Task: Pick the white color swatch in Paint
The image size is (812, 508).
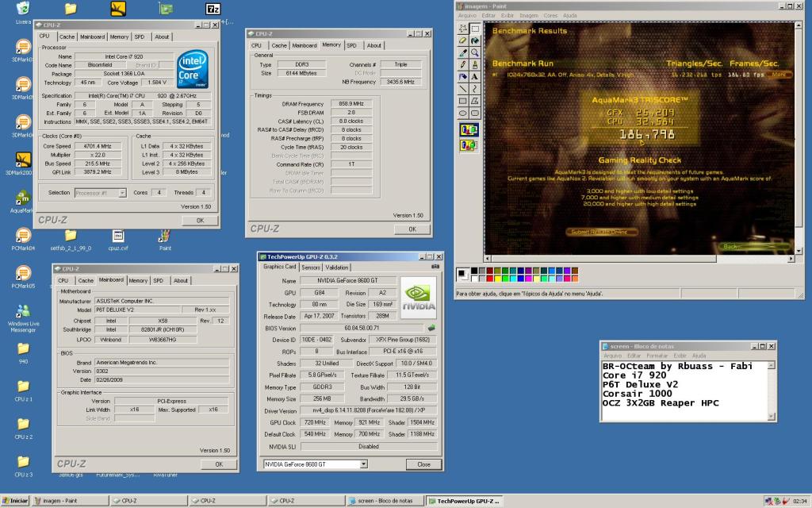Action: [474, 279]
